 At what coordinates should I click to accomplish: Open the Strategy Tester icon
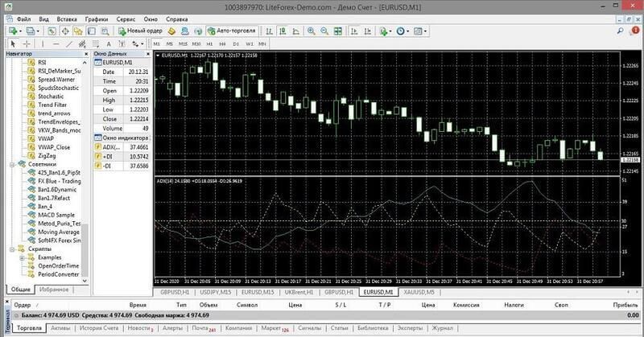pyautogui.click(x=105, y=31)
